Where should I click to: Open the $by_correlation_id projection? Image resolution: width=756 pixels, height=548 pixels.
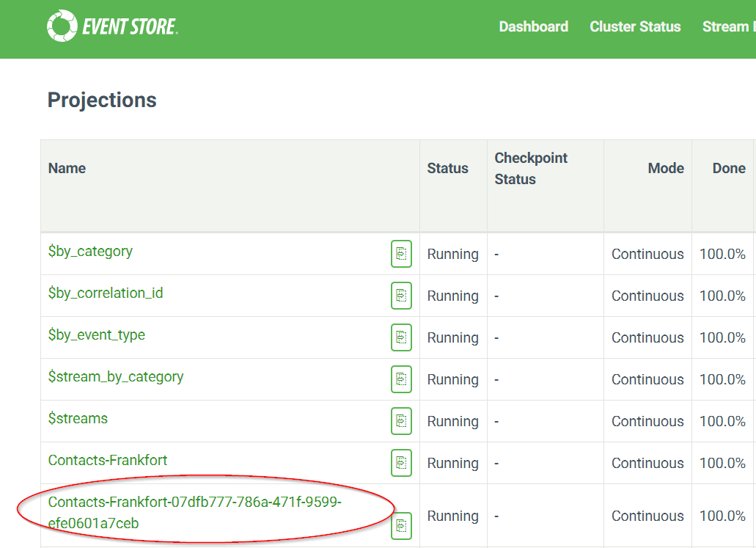pyautogui.click(x=106, y=293)
